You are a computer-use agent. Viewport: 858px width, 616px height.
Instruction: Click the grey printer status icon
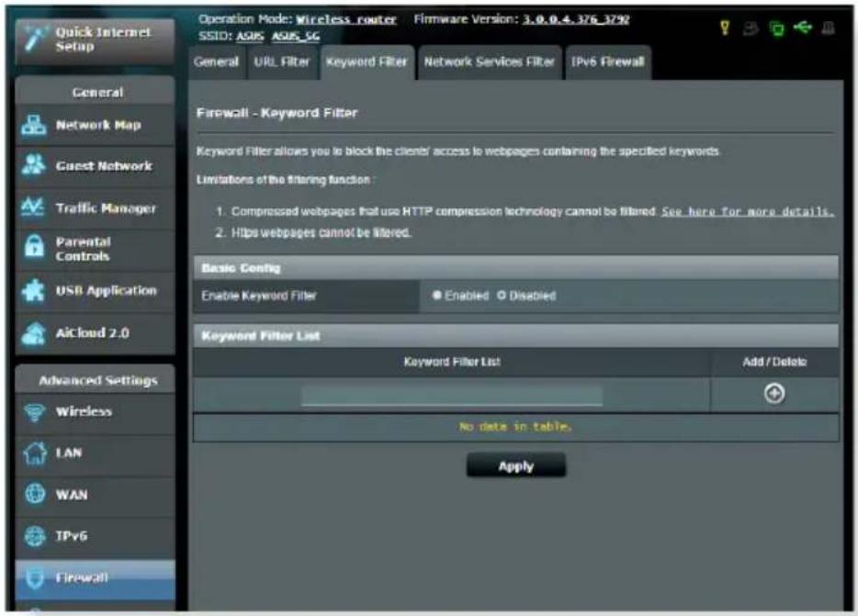(751, 28)
